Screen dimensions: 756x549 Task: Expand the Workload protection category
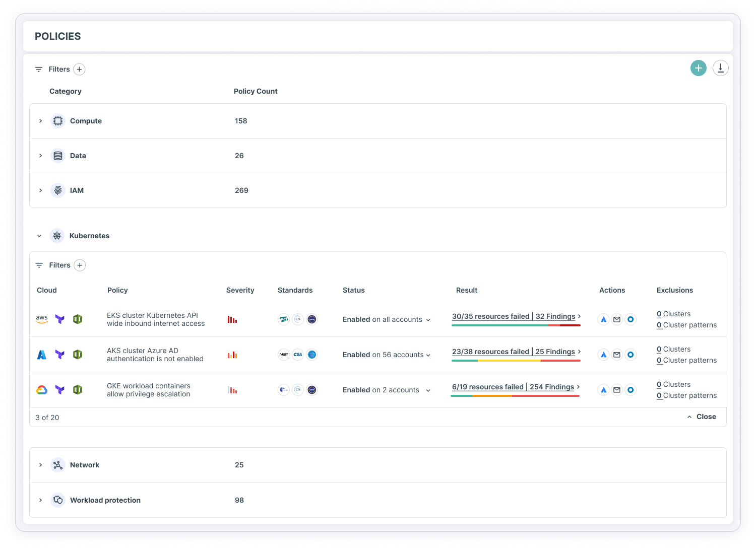click(x=41, y=500)
